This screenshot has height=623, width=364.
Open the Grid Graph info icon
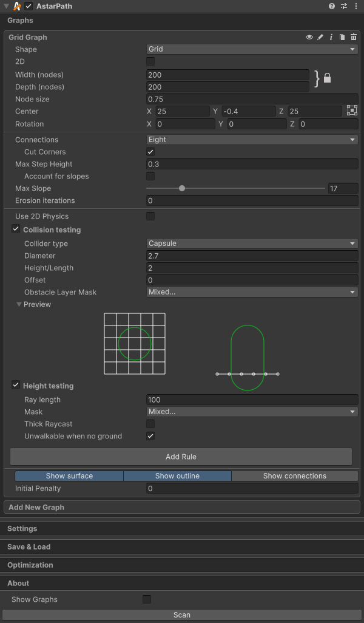pos(331,37)
